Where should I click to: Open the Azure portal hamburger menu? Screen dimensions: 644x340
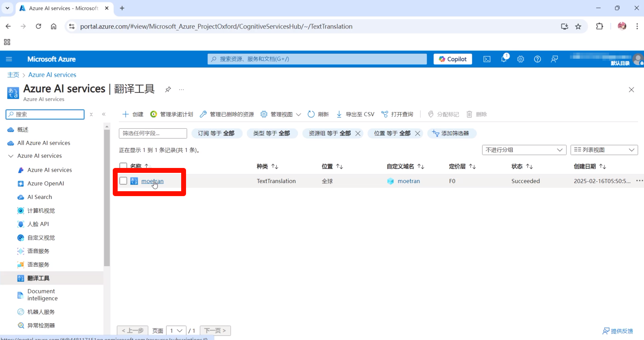point(9,59)
